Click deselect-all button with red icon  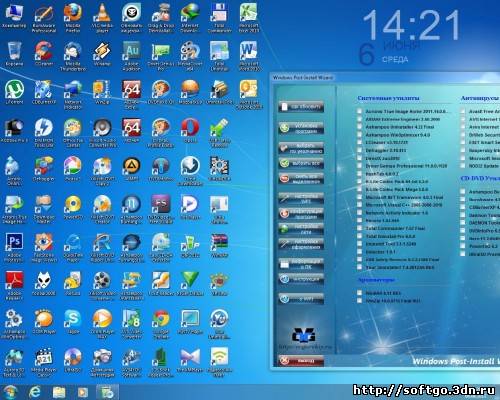click(x=301, y=179)
